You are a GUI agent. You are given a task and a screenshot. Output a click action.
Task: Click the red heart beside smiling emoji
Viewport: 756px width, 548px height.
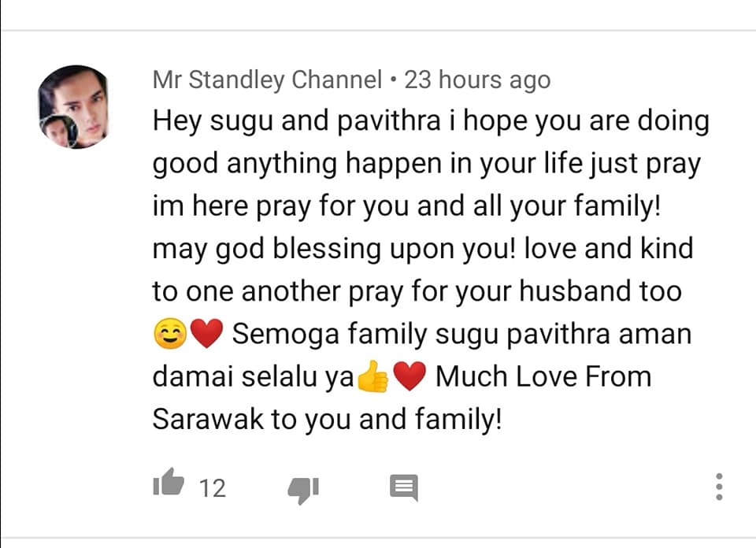(x=206, y=334)
